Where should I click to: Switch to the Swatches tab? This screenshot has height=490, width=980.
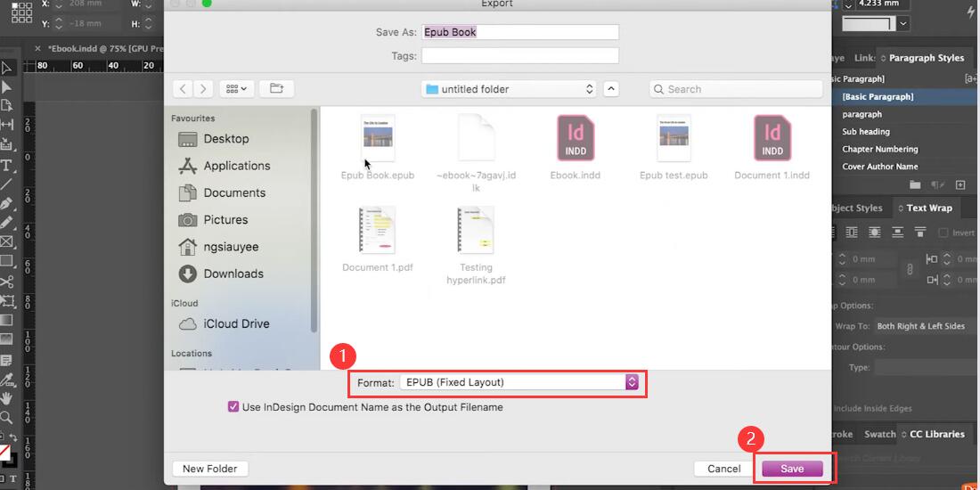pos(880,434)
